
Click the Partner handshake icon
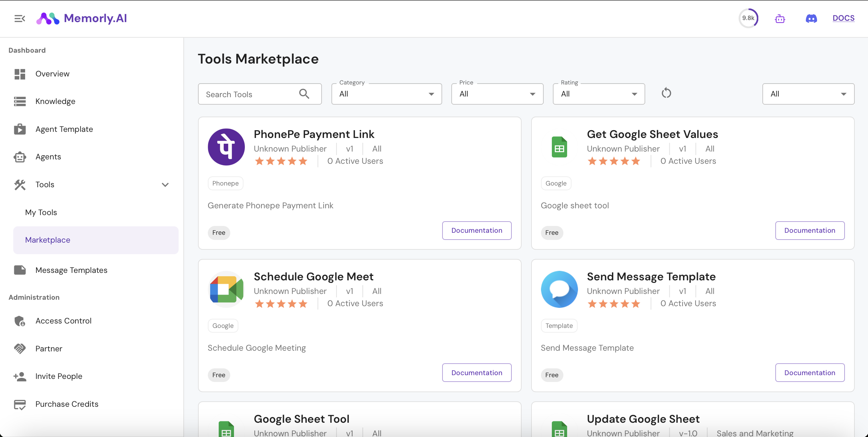coord(20,349)
